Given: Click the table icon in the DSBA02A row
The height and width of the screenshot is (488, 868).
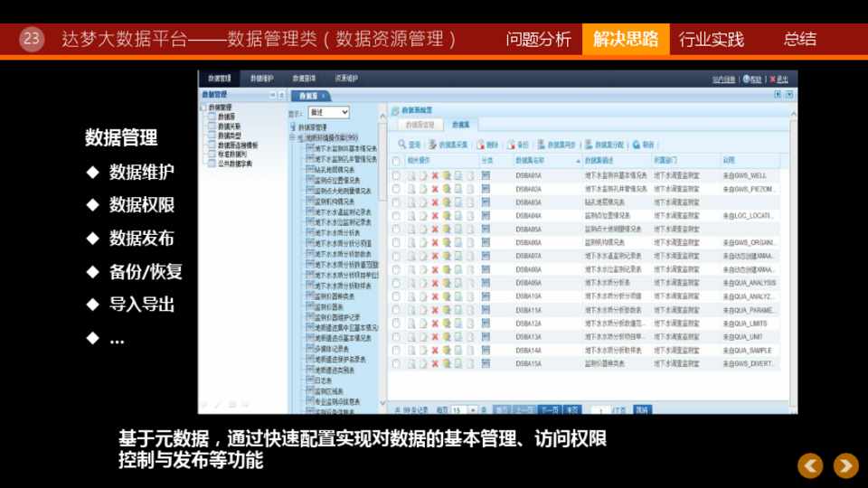Looking at the screenshot, I should (x=486, y=189).
